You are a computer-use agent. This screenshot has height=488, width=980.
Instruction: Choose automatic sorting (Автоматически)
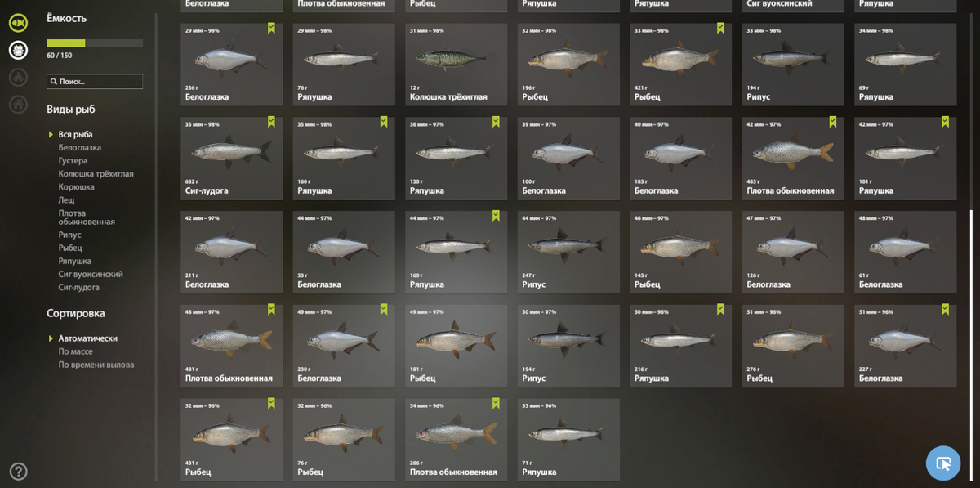(x=87, y=338)
